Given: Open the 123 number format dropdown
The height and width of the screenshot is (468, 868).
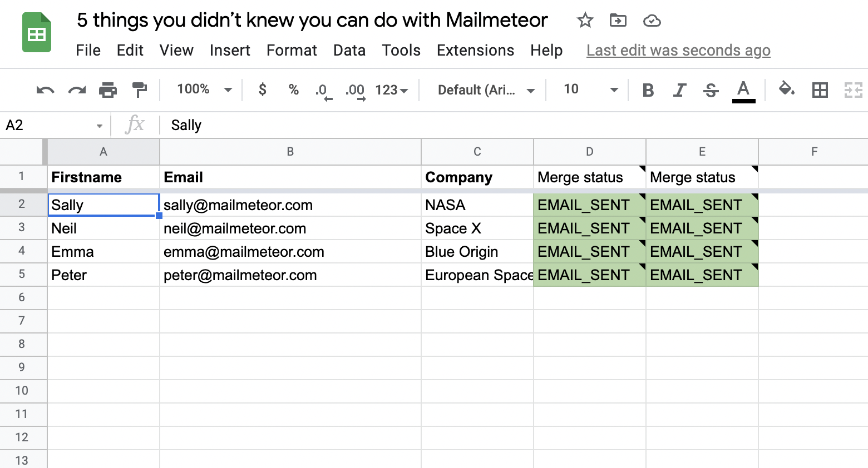Looking at the screenshot, I should [392, 90].
